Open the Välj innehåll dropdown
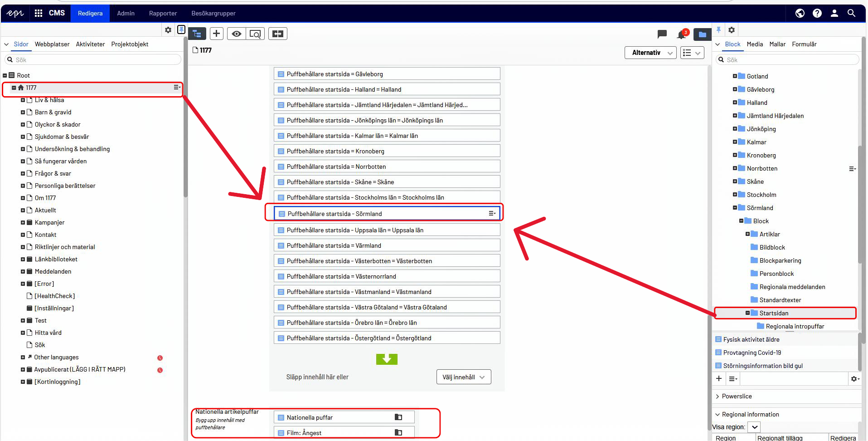868x441 pixels. [x=463, y=377]
